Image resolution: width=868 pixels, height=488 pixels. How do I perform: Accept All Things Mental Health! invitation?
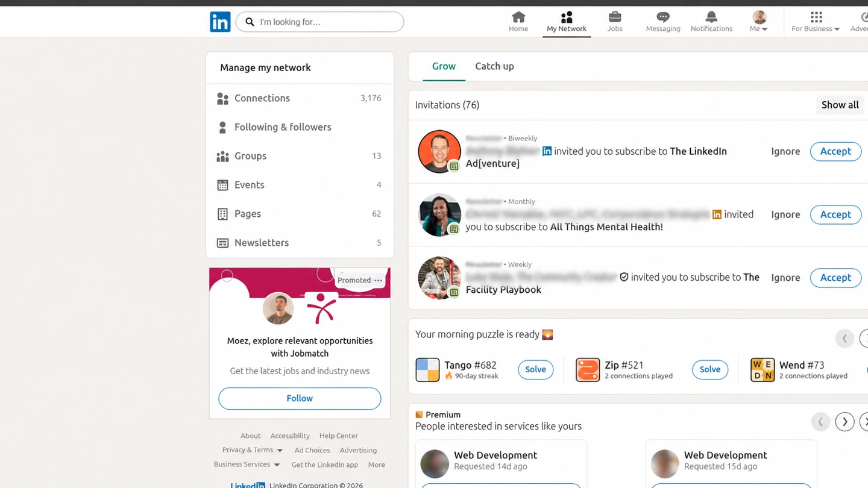point(835,214)
